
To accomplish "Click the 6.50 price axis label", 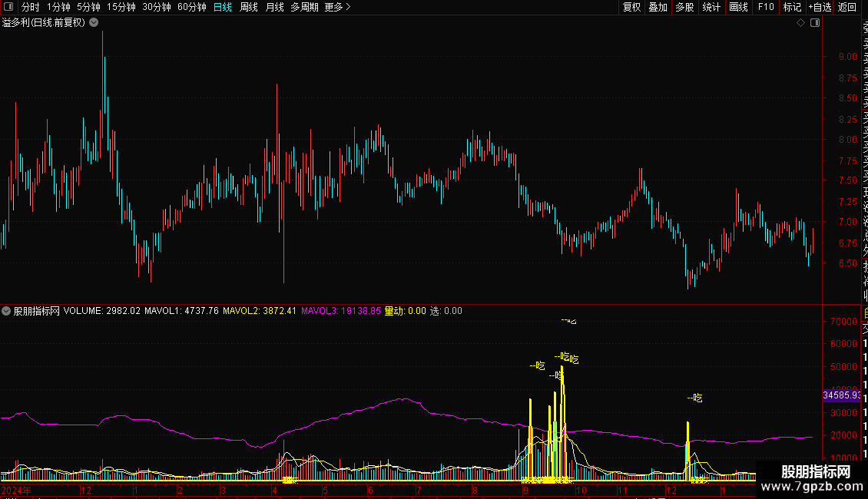I will coord(847,263).
